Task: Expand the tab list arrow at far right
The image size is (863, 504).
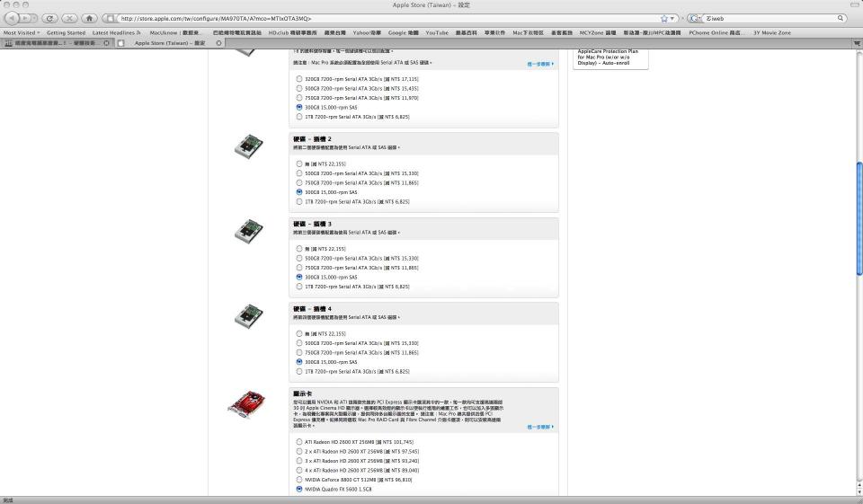Action: click(856, 43)
